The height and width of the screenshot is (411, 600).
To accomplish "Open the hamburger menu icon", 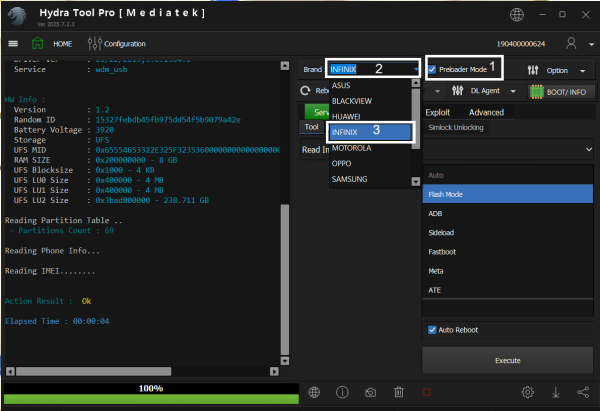I will point(13,44).
